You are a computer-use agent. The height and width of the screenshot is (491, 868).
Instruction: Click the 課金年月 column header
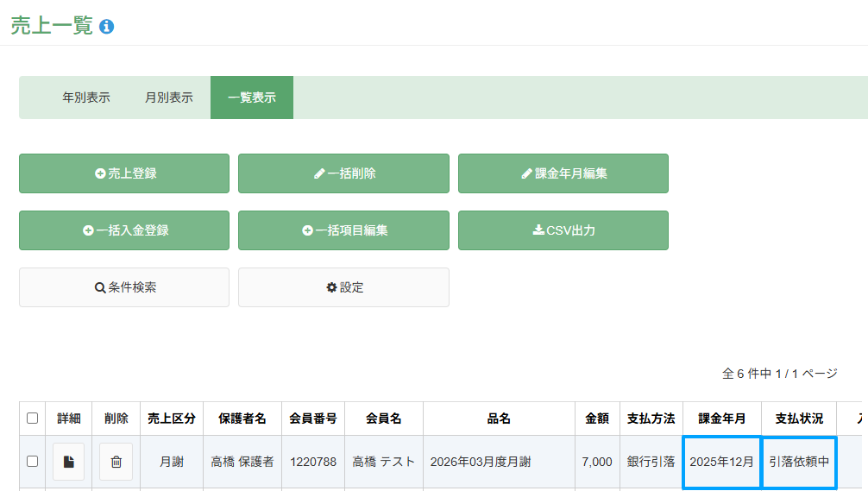click(x=722, y=419)
